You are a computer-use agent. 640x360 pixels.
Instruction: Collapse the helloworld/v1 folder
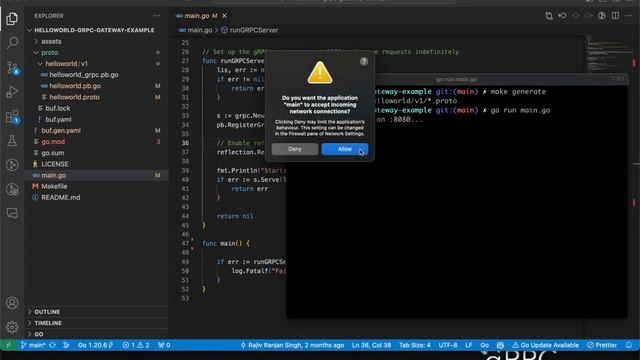66,64
